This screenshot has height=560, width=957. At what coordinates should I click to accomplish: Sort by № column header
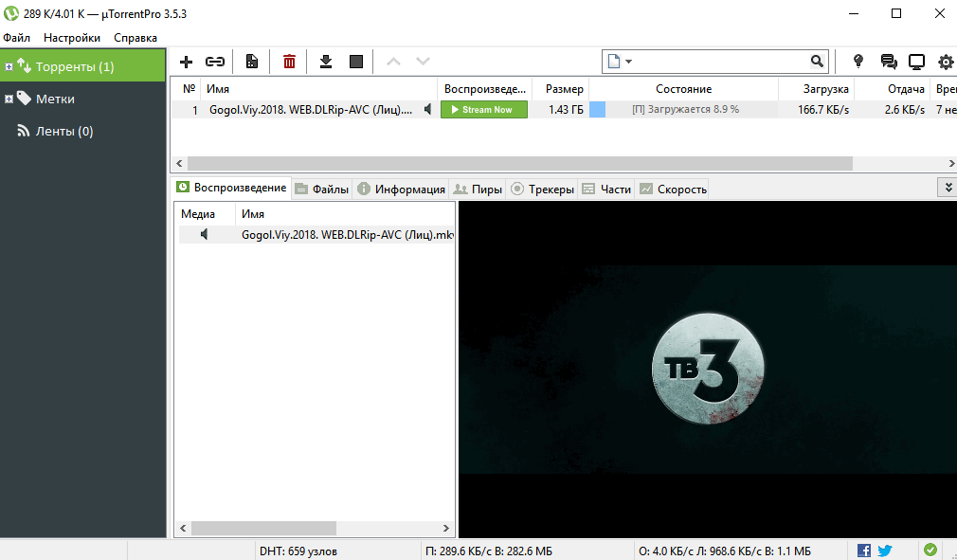[186, 89]
